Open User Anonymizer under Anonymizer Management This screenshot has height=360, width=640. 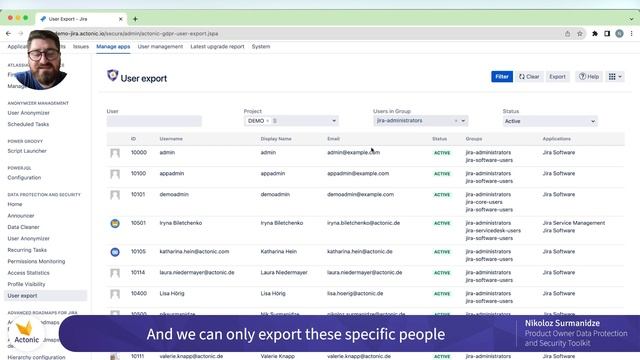coord(29,113)
